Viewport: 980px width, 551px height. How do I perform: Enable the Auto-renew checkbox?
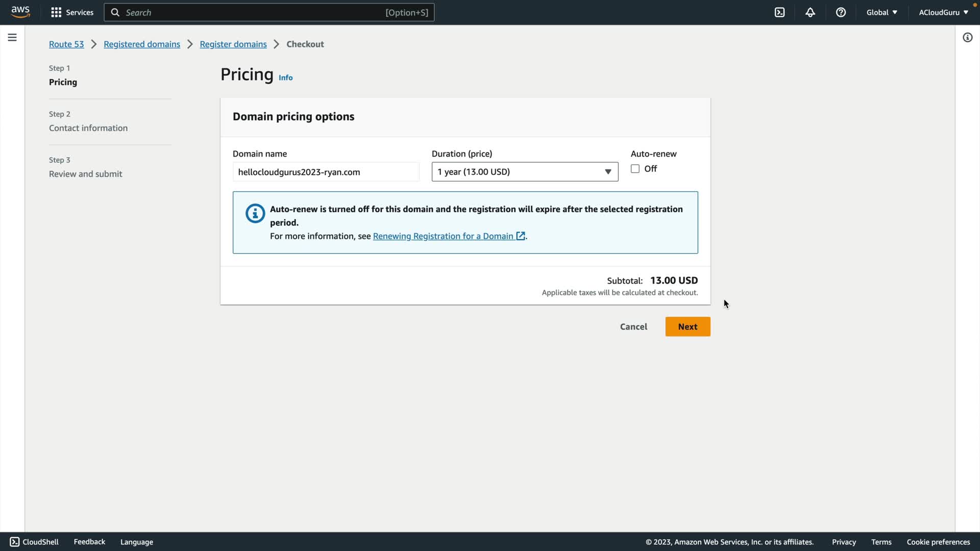click(635, 169)
